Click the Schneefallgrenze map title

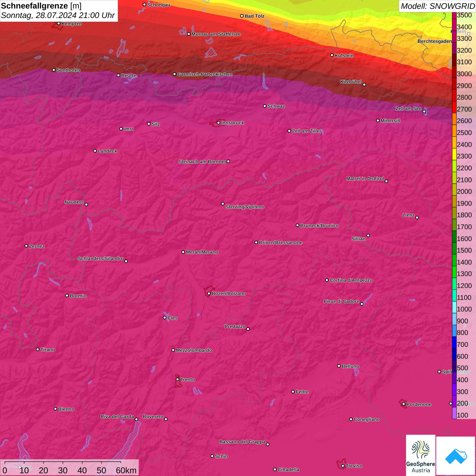tap(41, 6)
